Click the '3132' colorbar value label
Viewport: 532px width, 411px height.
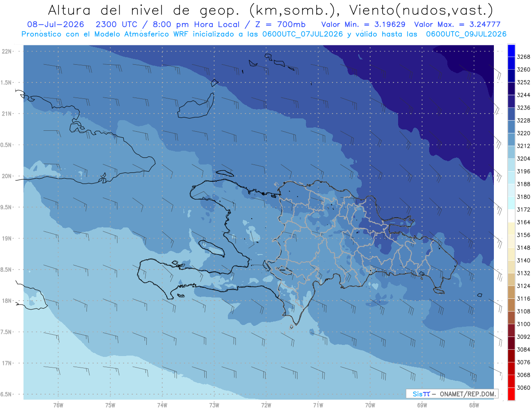click(524, 273)
